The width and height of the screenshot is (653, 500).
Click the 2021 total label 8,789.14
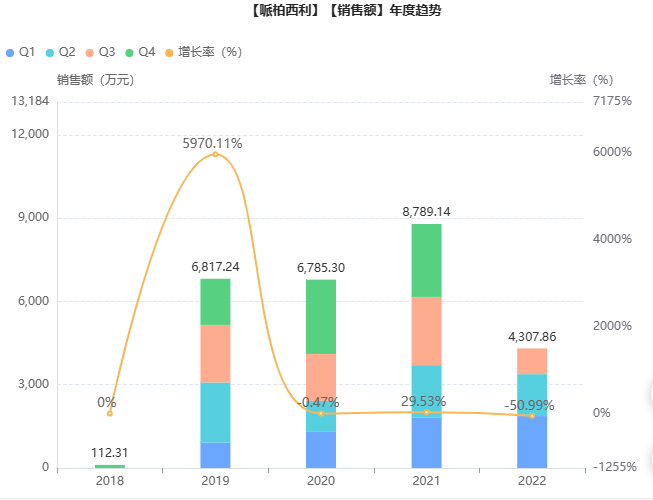(426, 212)
